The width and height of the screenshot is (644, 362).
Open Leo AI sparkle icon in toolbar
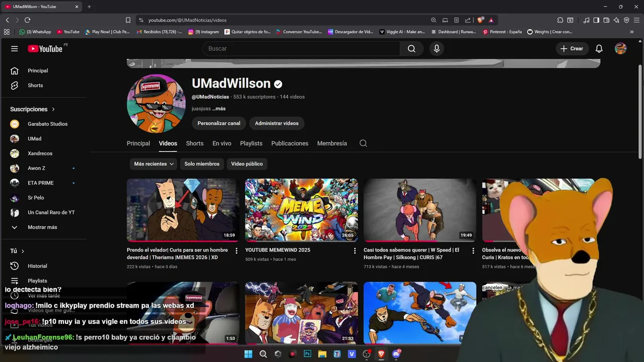(x=616, y=20)
